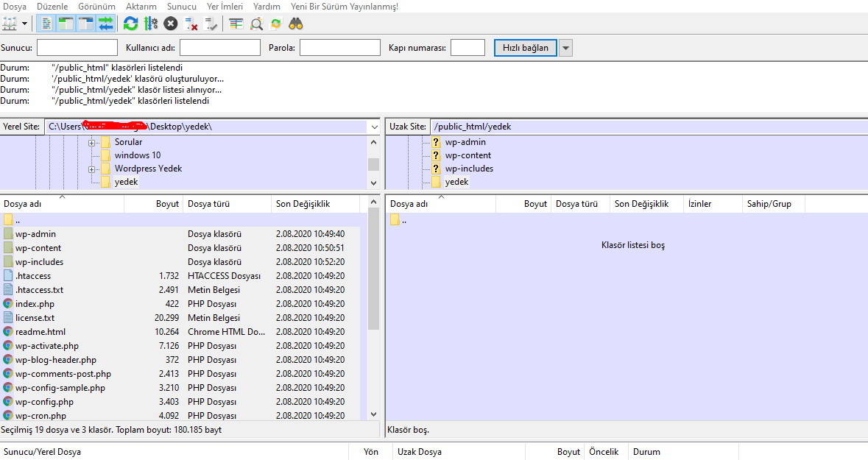Screen dimensions: 868x460
Task: Sort local files by Dosya adı column
Action: tap(62, 204)
